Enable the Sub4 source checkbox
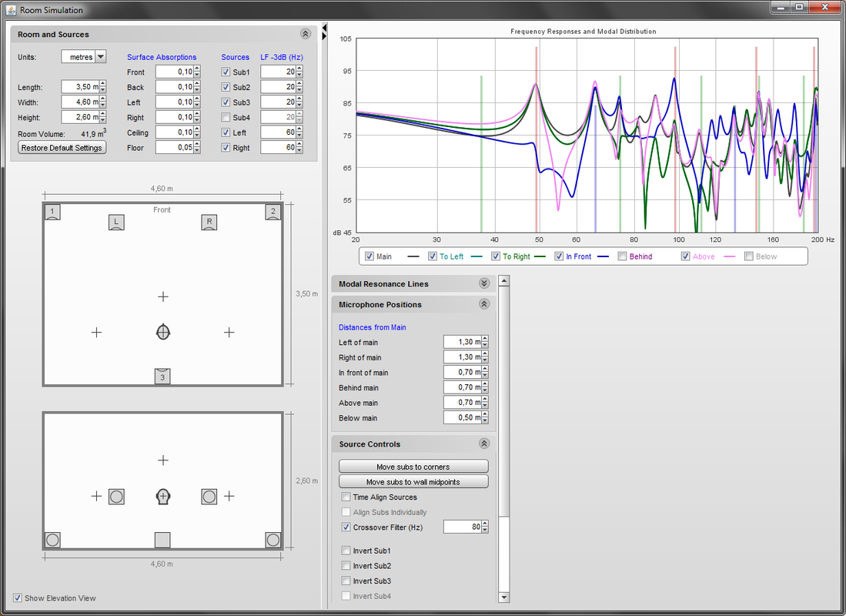Image resolution: width=846 pixels, height=616 pixels. 226,117
